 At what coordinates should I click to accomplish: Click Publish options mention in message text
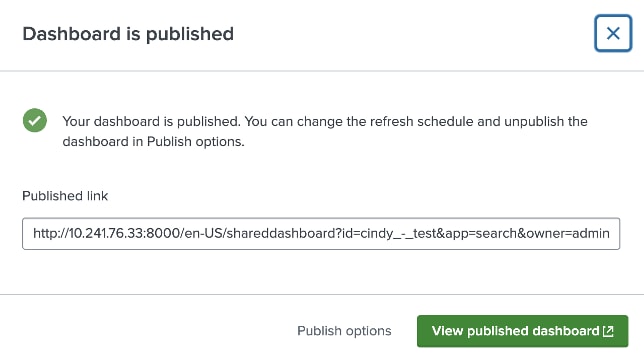coord(195,142)
